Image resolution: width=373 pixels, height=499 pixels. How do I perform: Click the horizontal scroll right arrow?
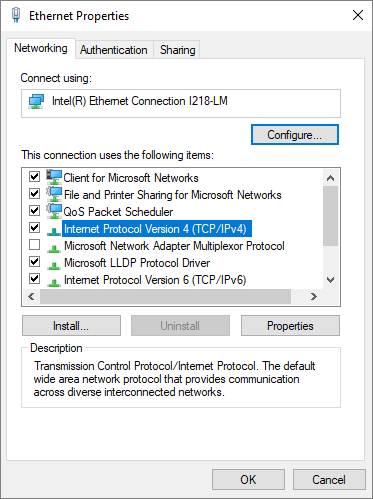[x=314, y=296]
